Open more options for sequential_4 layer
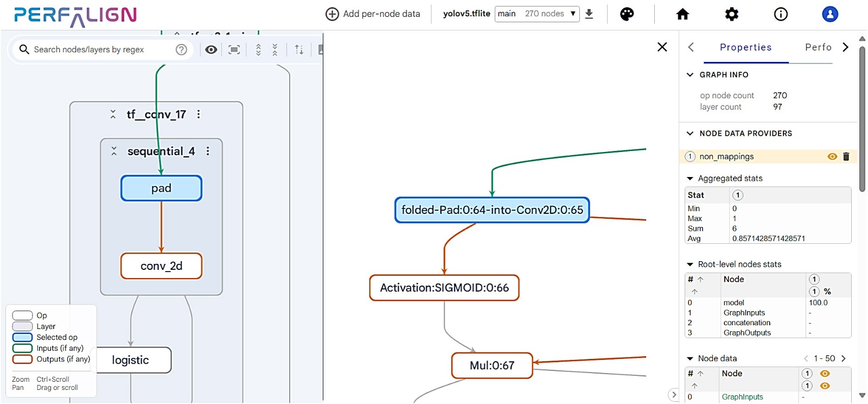 [208, 151]
